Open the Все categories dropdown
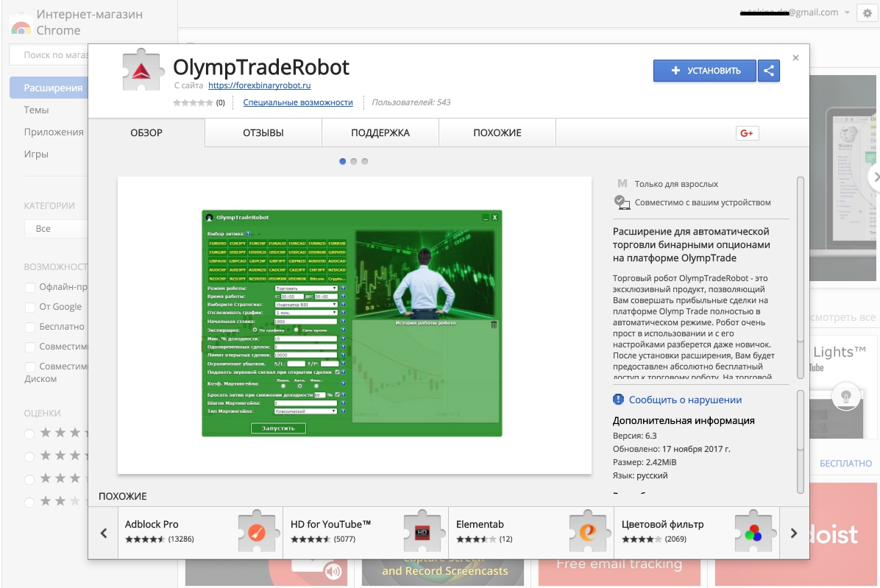 click(x=55, y=229)
